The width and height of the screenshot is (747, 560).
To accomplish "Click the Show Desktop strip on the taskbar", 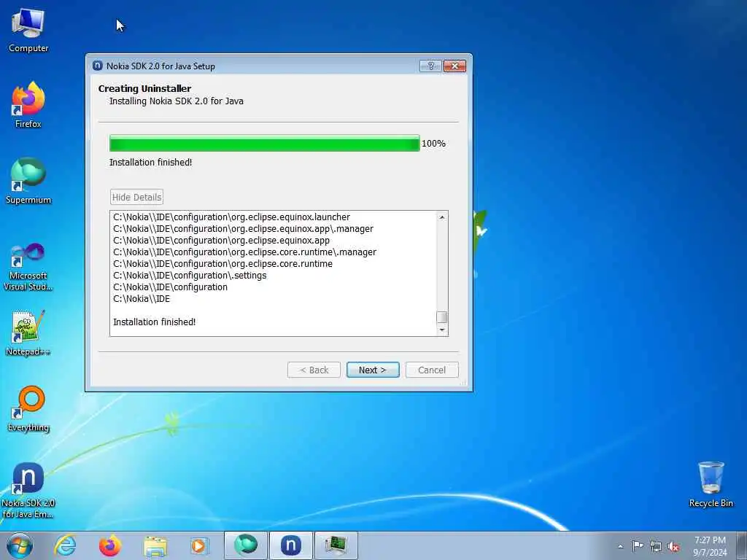I will click(743, 545).
